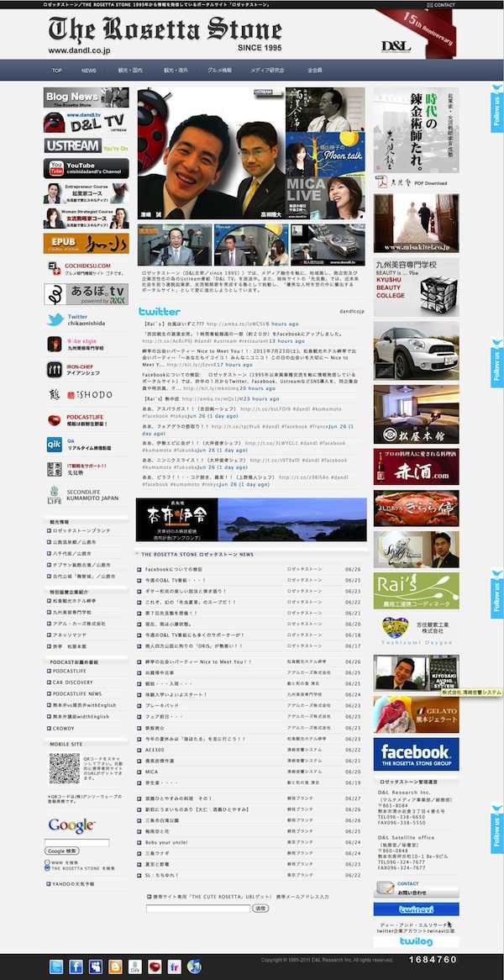The width and height of the screenshot is (504, 980).
Task: Open the Qik icon in the left sidebar
Action: pos(54,445)
